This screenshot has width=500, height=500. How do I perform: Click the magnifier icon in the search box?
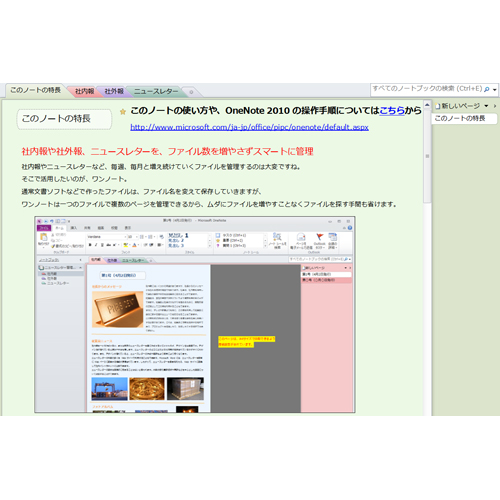coord(487,89)
